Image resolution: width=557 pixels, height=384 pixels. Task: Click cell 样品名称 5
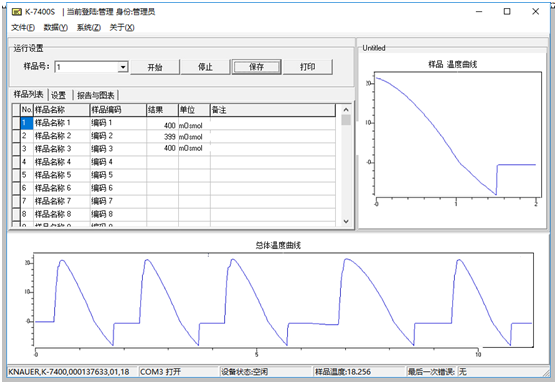[61, 175]
